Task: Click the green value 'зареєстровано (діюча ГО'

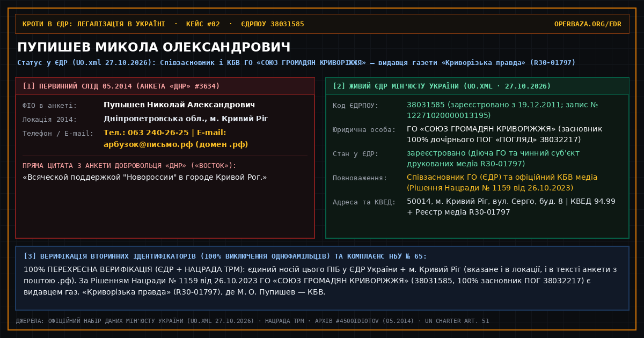Action: click(x=493, y=158)
